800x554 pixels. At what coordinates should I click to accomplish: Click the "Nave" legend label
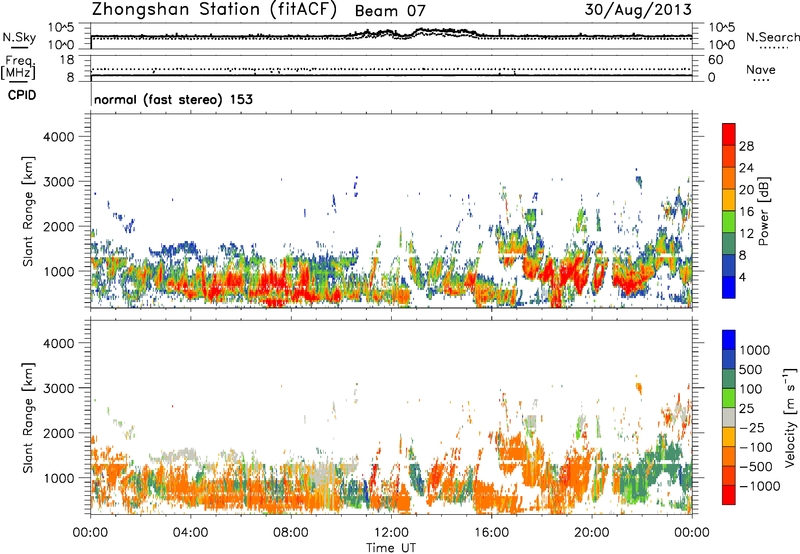[761, 70]
